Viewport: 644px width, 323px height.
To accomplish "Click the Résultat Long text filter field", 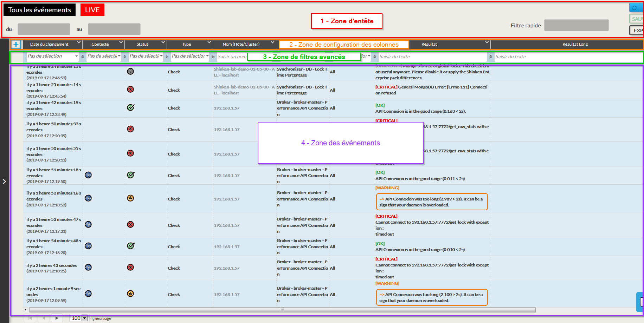I will click(568, 57).
